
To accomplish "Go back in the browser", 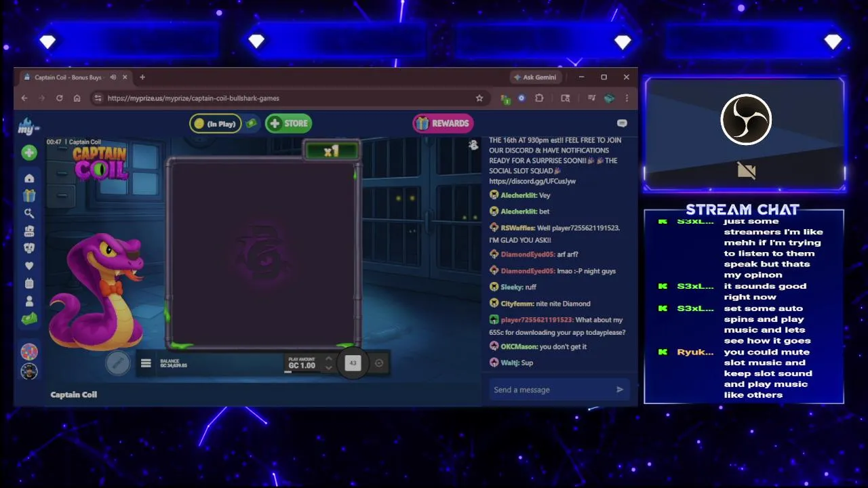I will (x=24, y=98).
